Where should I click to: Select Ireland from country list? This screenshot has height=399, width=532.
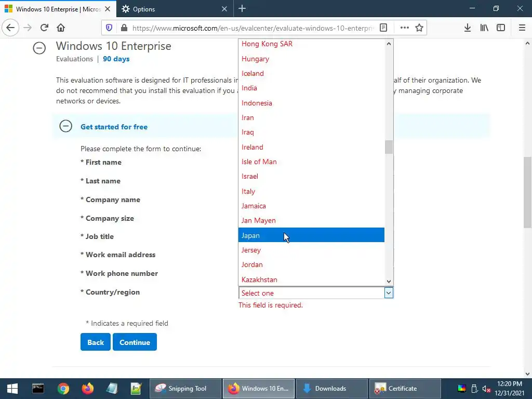(x=311, y=147)
